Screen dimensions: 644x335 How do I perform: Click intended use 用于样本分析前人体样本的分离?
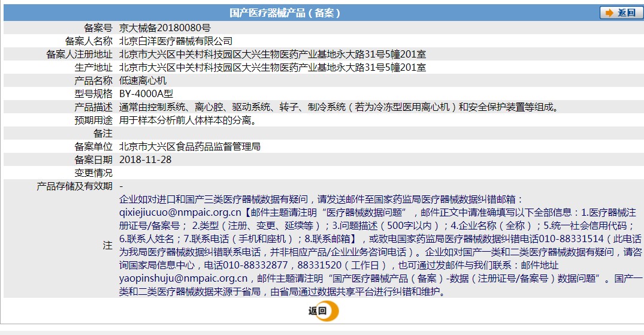tap(188, 120)
